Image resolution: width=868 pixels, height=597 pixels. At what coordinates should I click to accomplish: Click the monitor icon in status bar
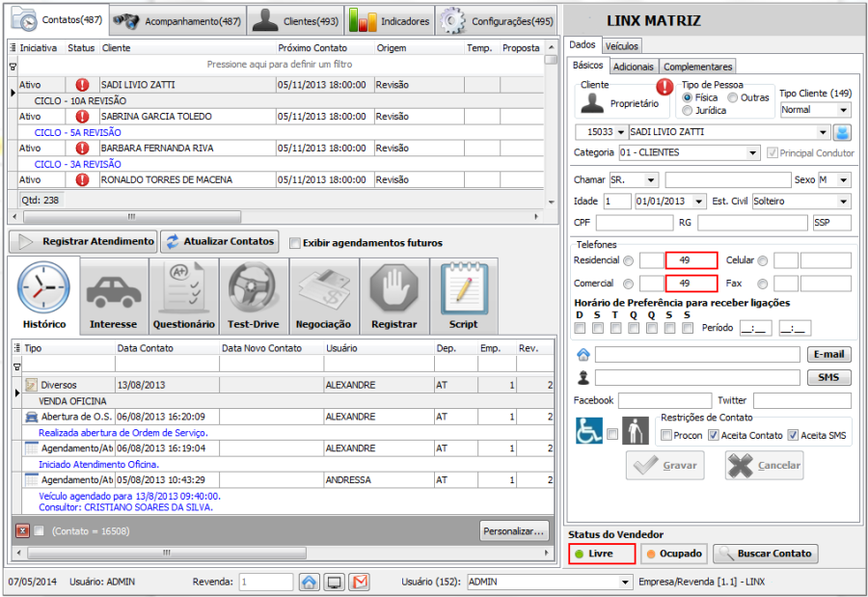click(x=335, y=582)
